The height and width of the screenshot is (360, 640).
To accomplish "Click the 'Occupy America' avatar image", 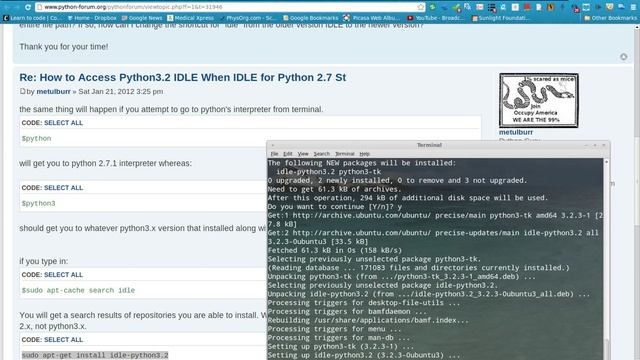I will 539,100.
